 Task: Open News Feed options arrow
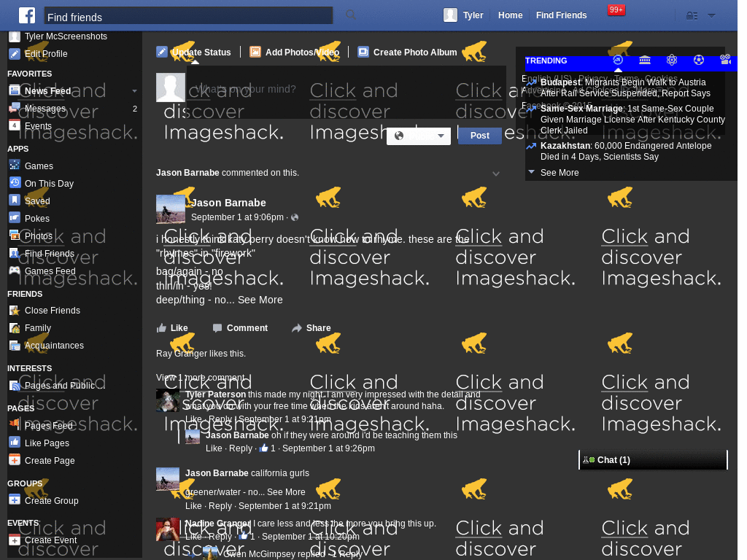[x=134, y=91]
